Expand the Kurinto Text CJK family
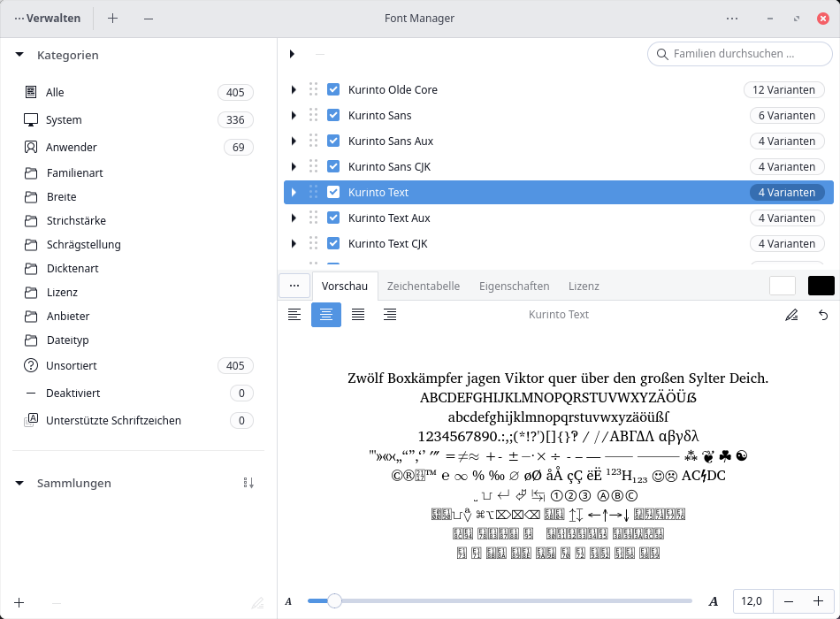Screen dimensions: 840x619 [x=294, y=244]
